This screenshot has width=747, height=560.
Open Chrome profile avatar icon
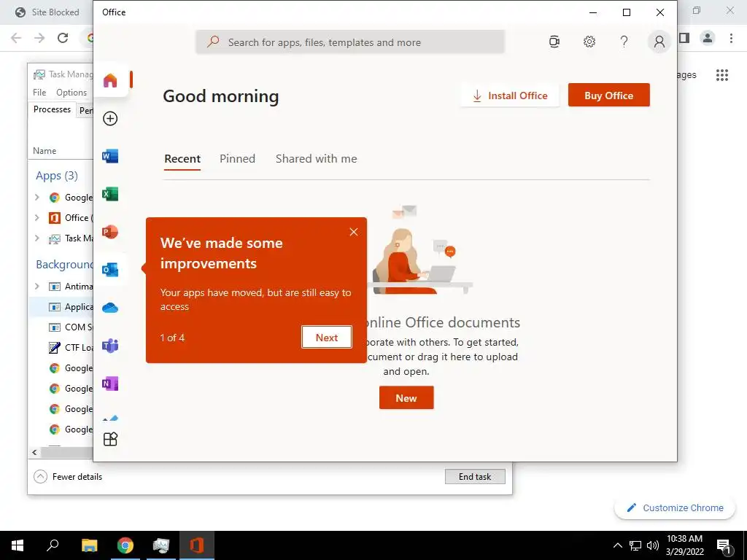click(x=708, y=38)
